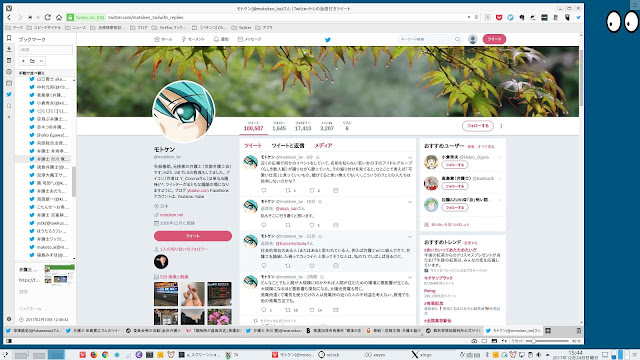Viewport: 640px width, 360px height.
Task: Open the account avatar menu on Twitter
Action: click(x=473, y=39)
